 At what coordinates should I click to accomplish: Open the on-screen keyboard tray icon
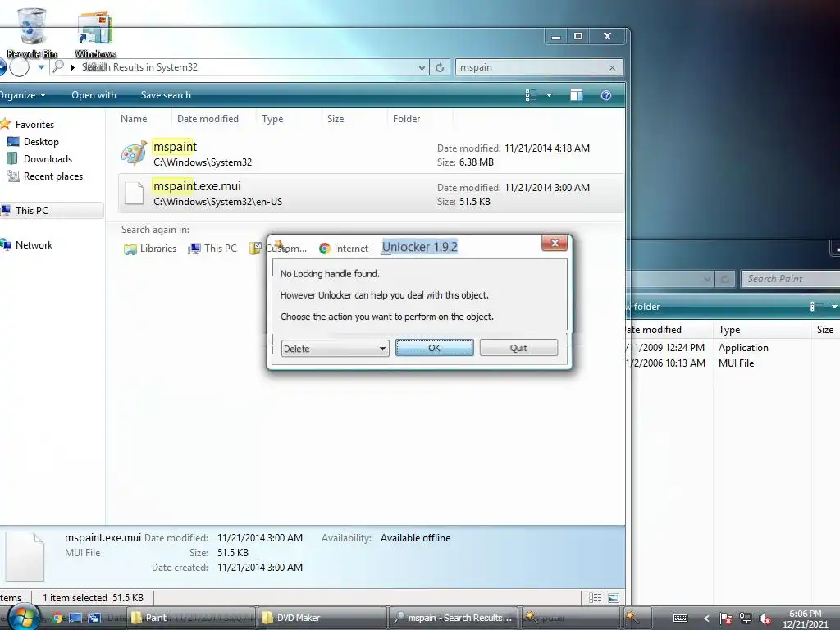[x=680, y=619]
